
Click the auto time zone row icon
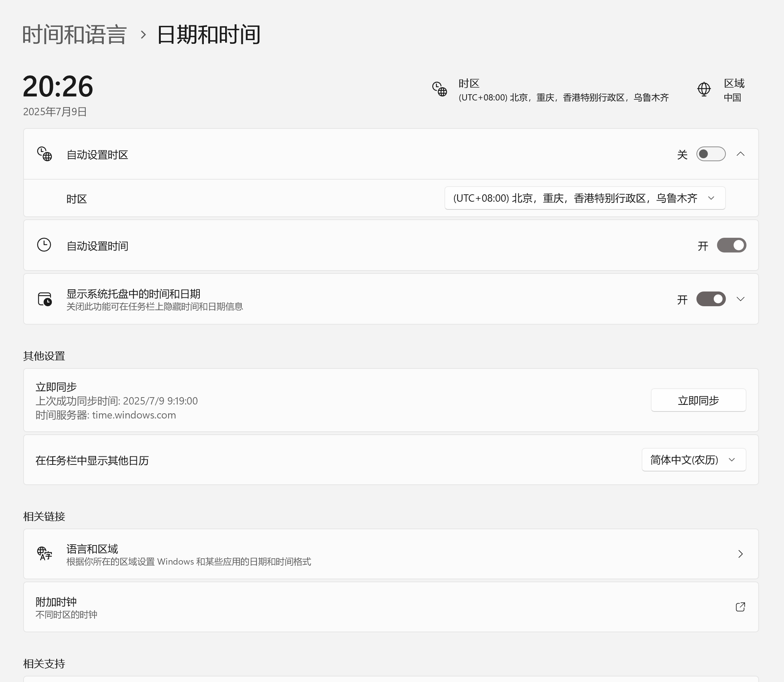tap(45, 154)
